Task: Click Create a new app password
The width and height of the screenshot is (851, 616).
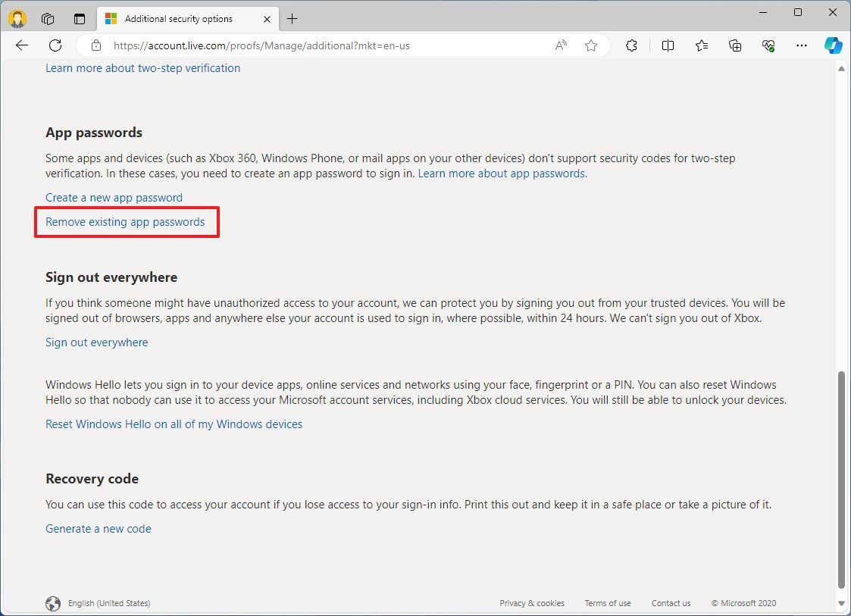Action: tap(114, 197)
